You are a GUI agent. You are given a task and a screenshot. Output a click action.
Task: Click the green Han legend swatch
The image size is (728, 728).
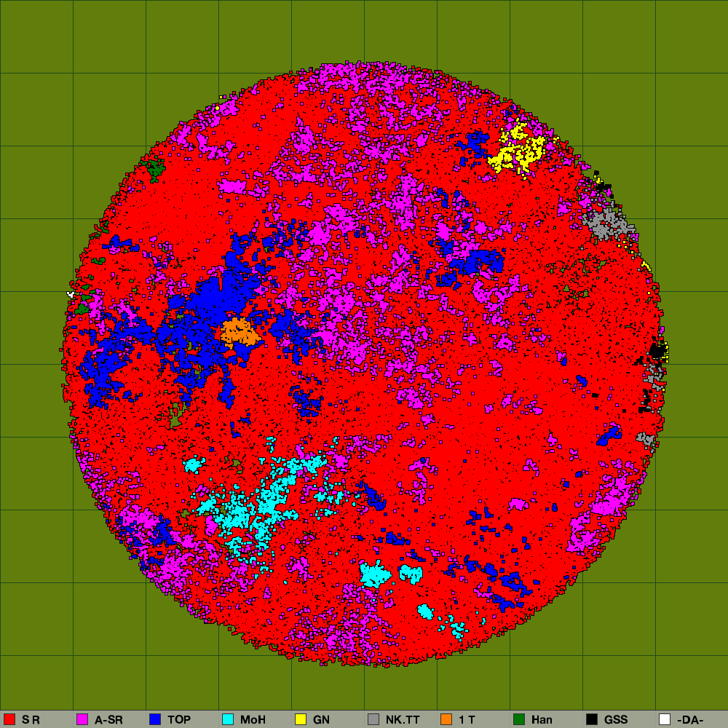click(519, 719)
